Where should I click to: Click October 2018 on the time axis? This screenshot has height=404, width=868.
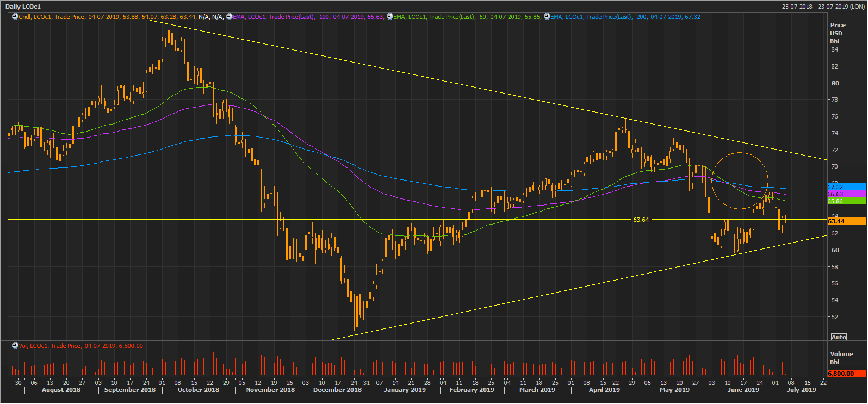click(199, 390)
